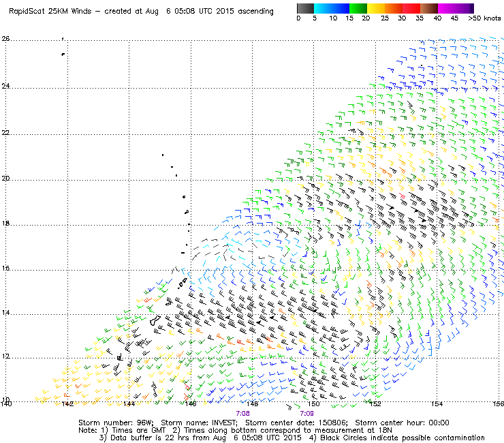
Task: Click latitude axis label 18
Action: 5,224
